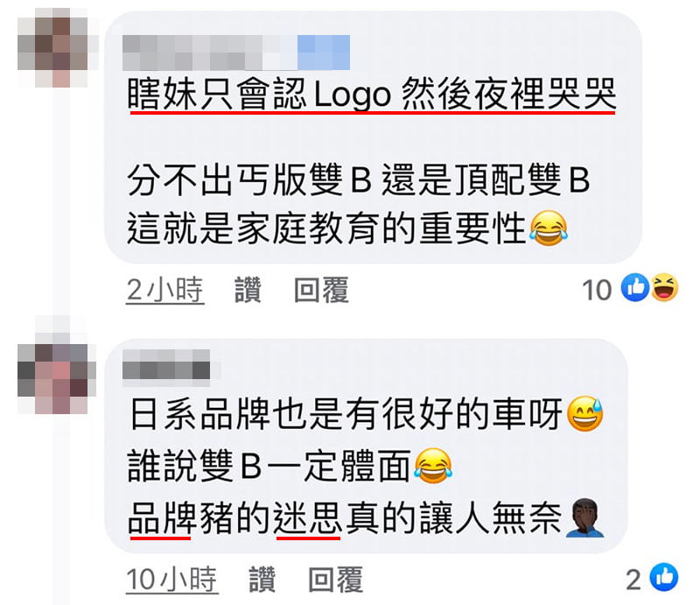Click the blurred name of the second commenter
The height and width of the screenshot is (605, 700).
166,367
